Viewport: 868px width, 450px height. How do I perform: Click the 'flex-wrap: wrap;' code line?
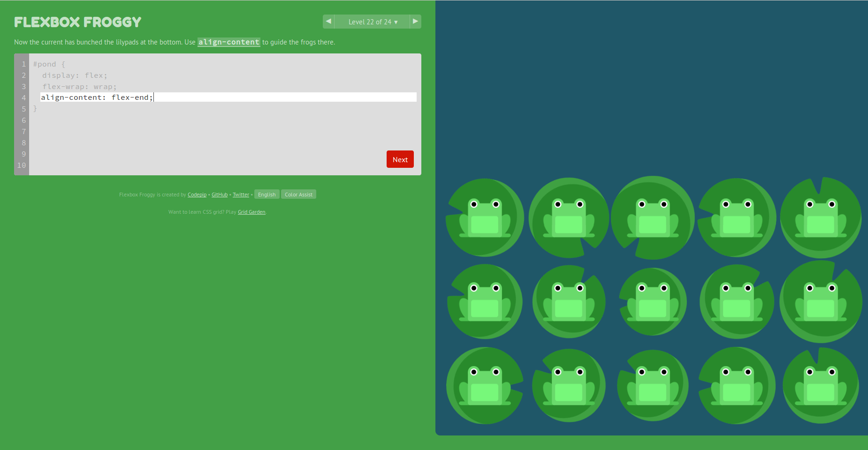[80, 87]
